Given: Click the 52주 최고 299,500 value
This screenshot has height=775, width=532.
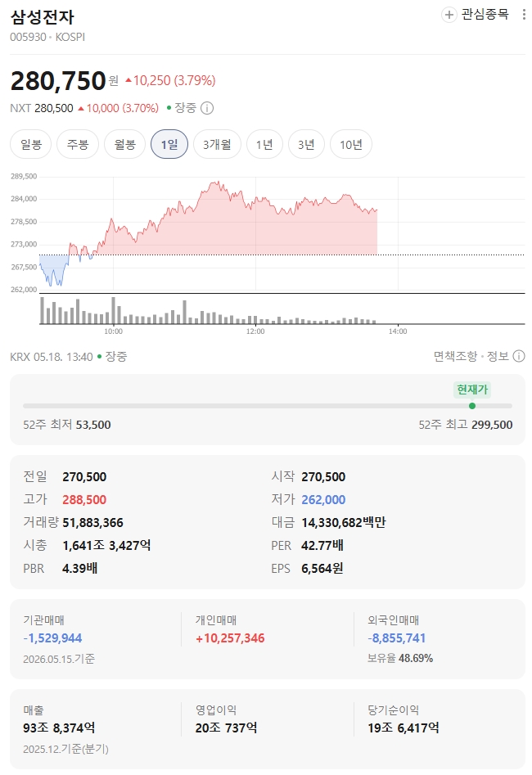Looking at the screenshot, I should [492, 425].
